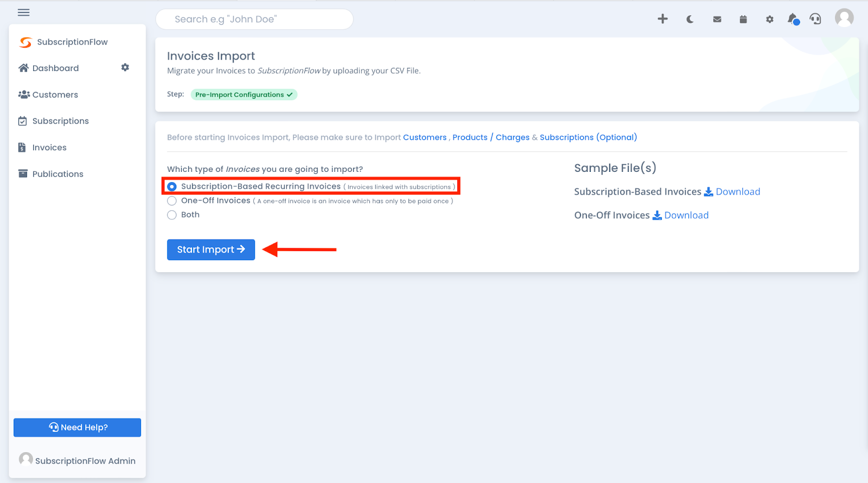Download Subscription-Based Invoices sample file
Screen dimensions: 868x483
[738, 191]
